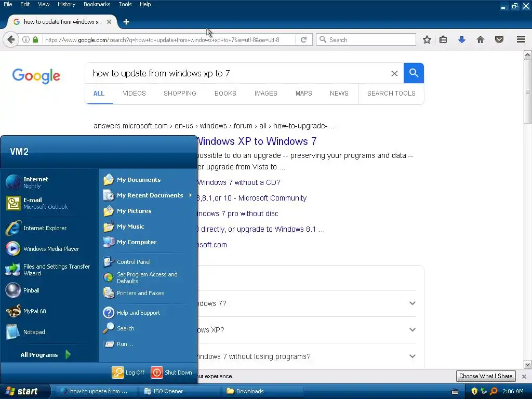
Task: Click the green padlock security icon
Action: 35,39
